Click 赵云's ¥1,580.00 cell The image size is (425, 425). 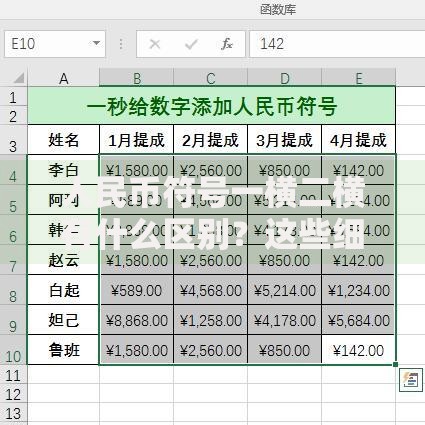coord(137,260)
